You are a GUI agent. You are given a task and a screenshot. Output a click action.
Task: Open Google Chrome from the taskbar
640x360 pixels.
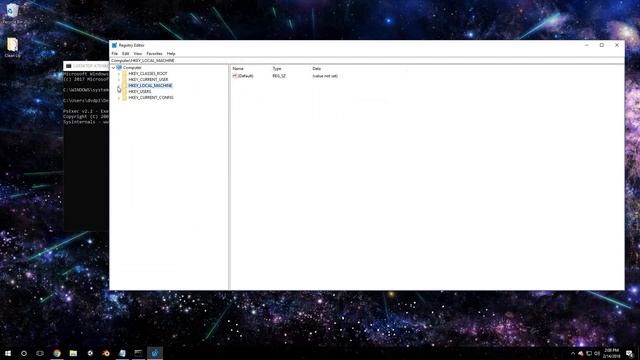pos(57,353)
